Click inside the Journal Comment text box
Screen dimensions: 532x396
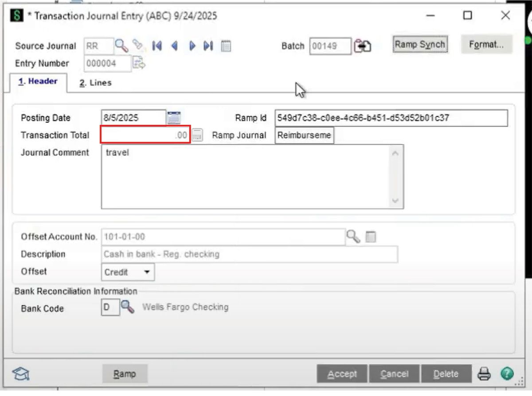click(x=248, y=175)
